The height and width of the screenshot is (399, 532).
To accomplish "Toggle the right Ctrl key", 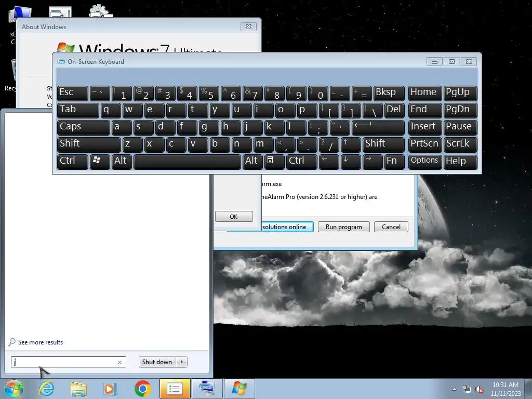I will coord(302,162).
